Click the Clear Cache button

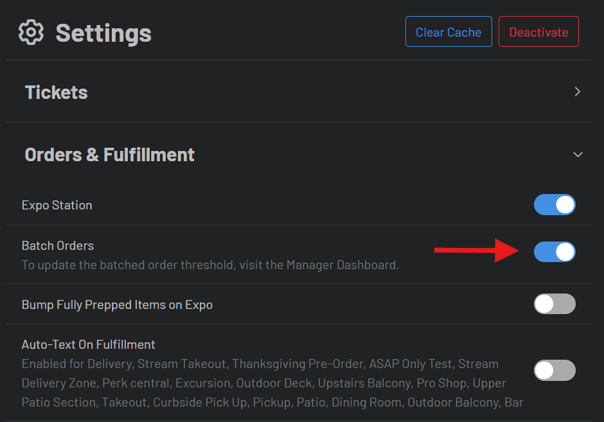pyautogui.click(x=448, y=32)
